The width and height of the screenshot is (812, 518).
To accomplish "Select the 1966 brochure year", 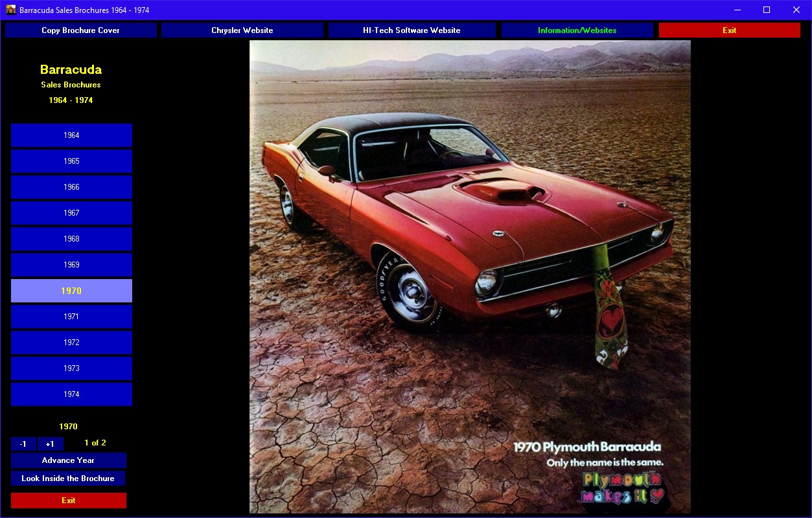I will click(x=71, y=187).
